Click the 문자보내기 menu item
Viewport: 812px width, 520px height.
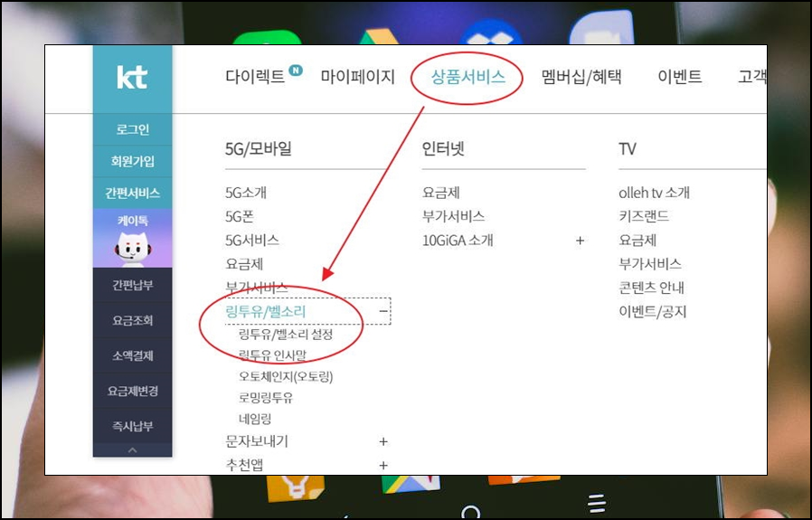257,441
